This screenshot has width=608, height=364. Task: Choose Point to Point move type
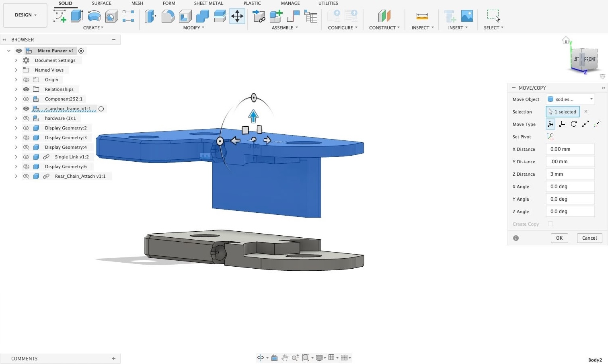click(585, 124)
